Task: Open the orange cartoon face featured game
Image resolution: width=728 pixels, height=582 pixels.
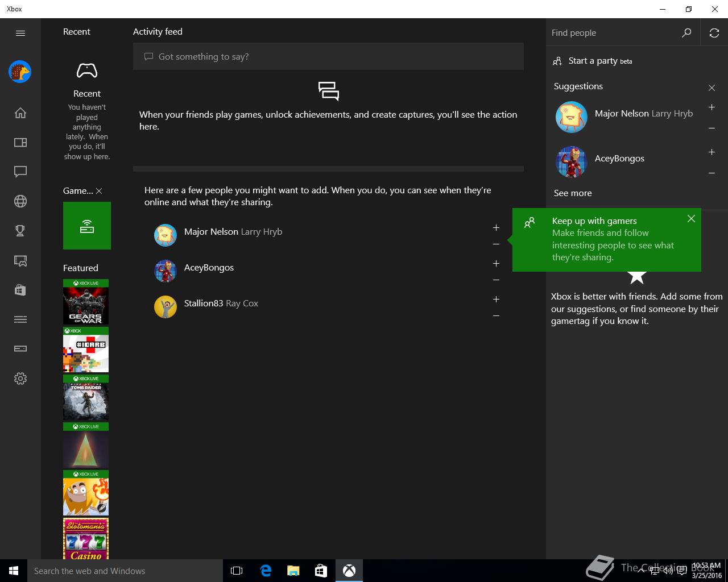Action: pos(86,493)
